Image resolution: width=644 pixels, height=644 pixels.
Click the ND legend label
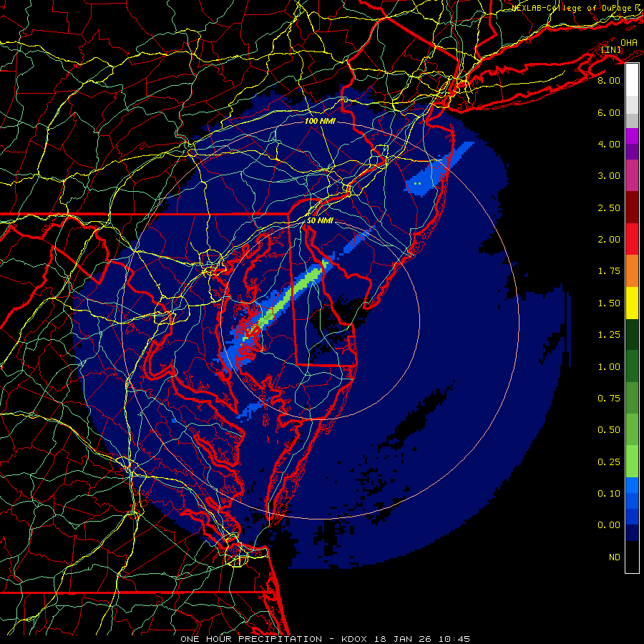[x=615, y=557]
